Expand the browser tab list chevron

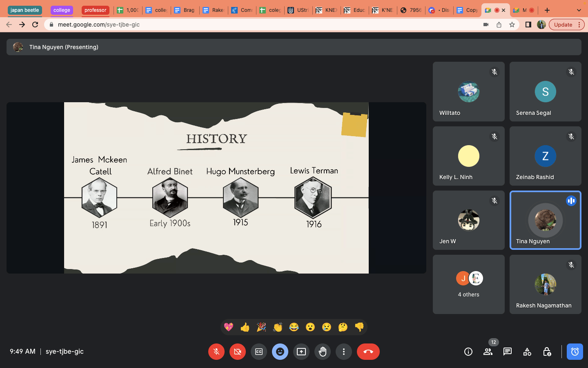(x=579, y=10)
